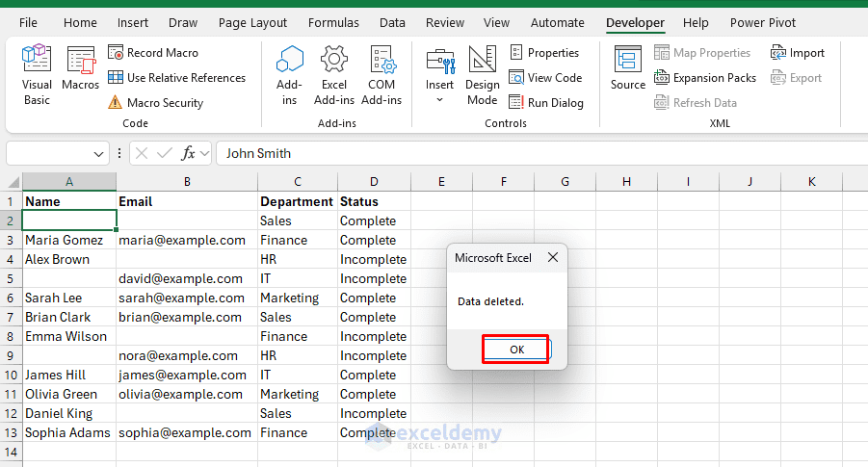The height and width of the screenshot is (467, 868).
Task: Click the formula bar showing John Smith
Action: tap(542, 153)
